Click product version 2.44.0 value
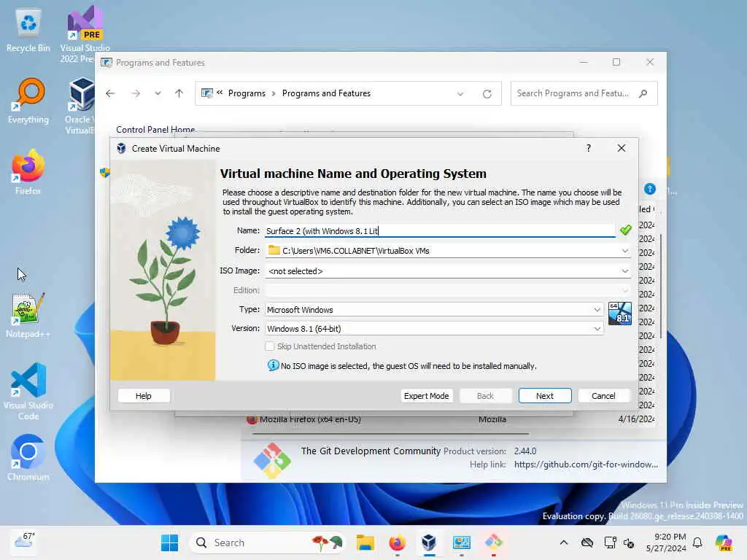This screenshot has height=560, width=747. click(x=525, y=451)
